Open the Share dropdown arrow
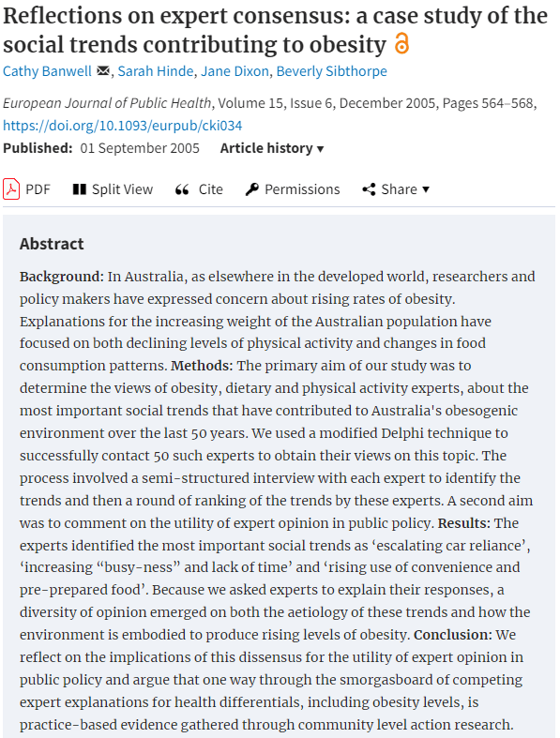This screenshot has height=738, width=560. [x=426, y=189]
